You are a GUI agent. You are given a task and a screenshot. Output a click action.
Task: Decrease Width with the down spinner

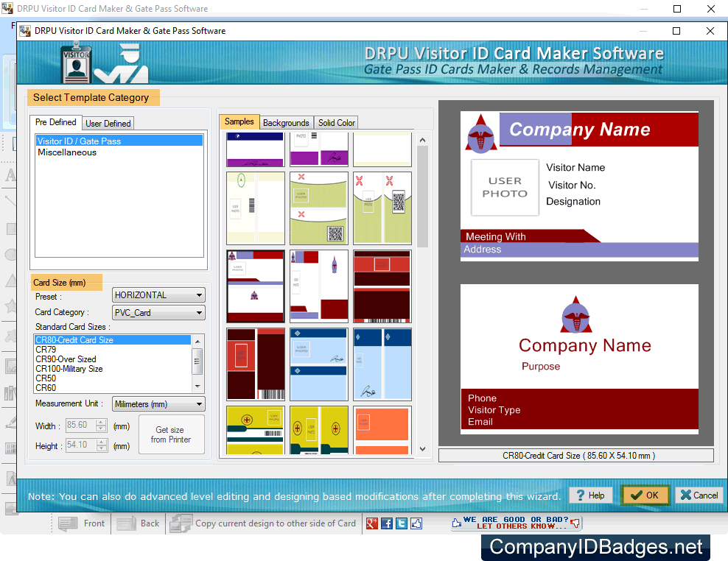tap(101, 428)
